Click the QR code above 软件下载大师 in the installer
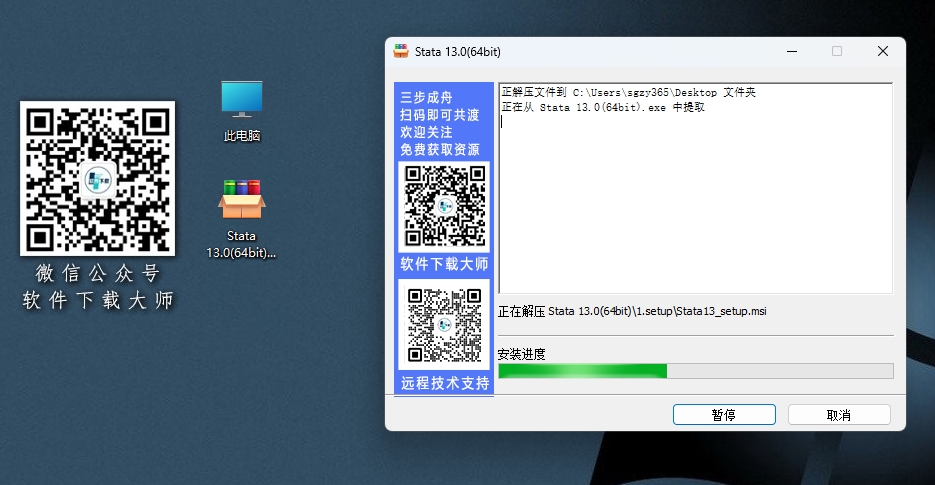Screen dimensions: 935x485 444,206
